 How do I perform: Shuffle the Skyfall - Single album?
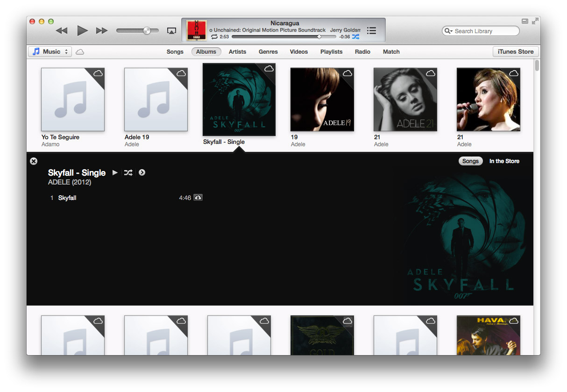pos(128,173)
